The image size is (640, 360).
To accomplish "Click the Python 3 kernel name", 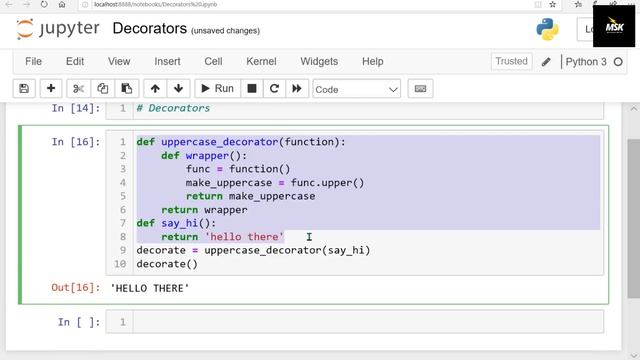I will coord(586,62).
